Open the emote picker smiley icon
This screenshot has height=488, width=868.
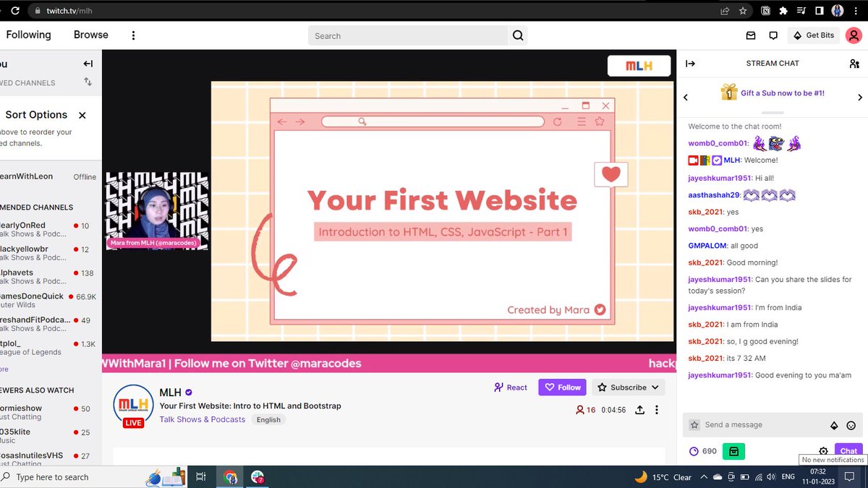851,425
